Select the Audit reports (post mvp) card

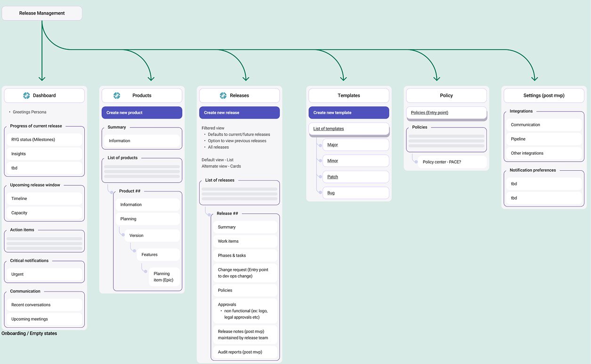[245, 352]
